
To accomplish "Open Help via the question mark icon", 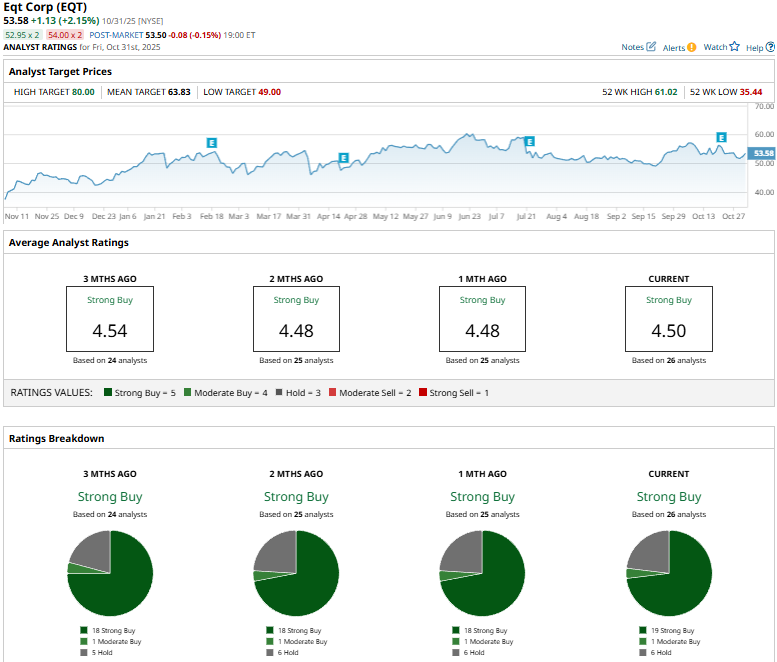I will pos(770,47).
